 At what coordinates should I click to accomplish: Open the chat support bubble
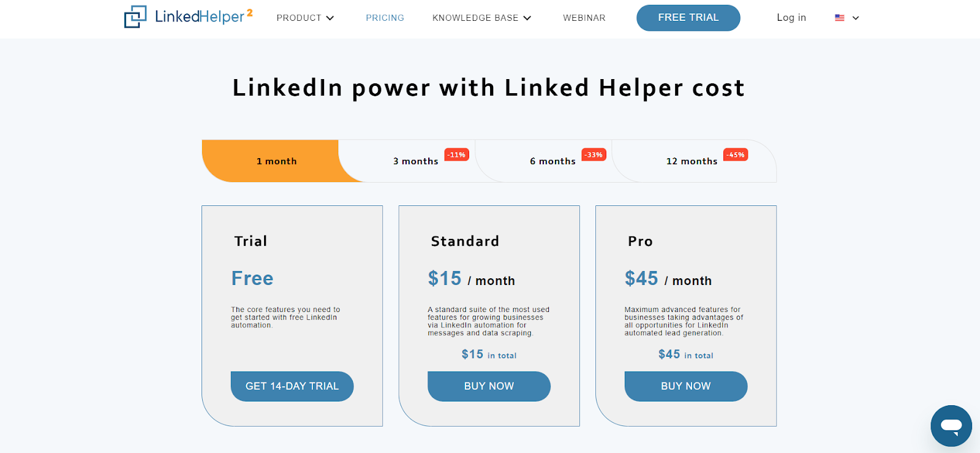coord(951,425)
